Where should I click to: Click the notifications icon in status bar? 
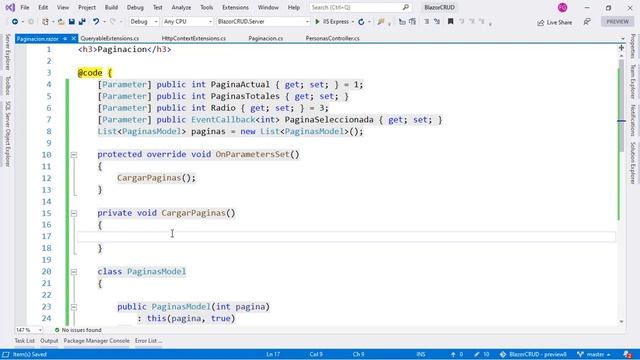pos(628,354)
